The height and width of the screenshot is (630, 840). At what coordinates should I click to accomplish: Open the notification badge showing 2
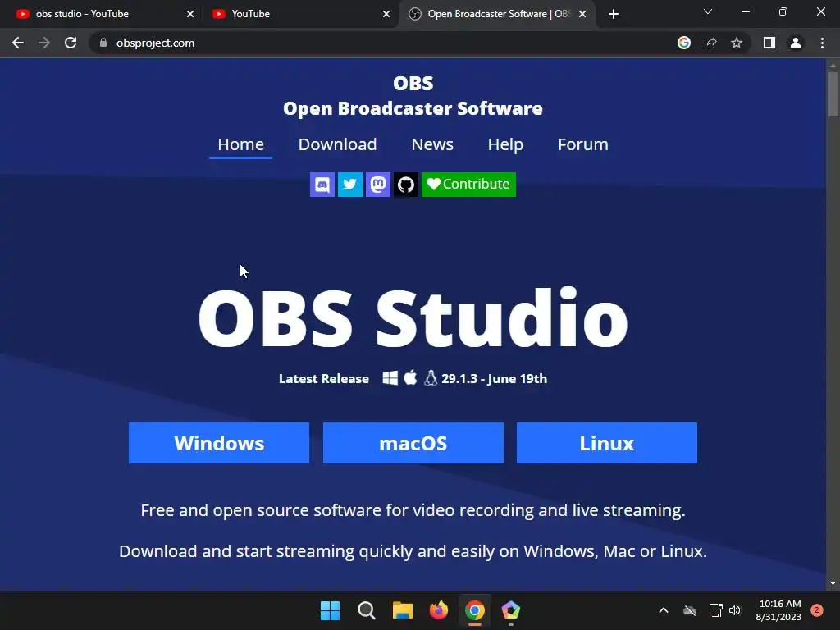[816, 610]
